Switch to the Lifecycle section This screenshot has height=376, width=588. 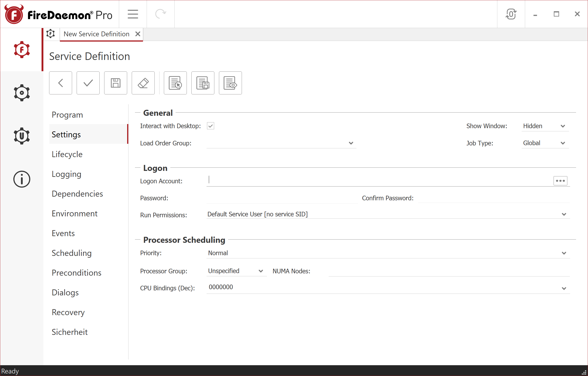[67, 154]
